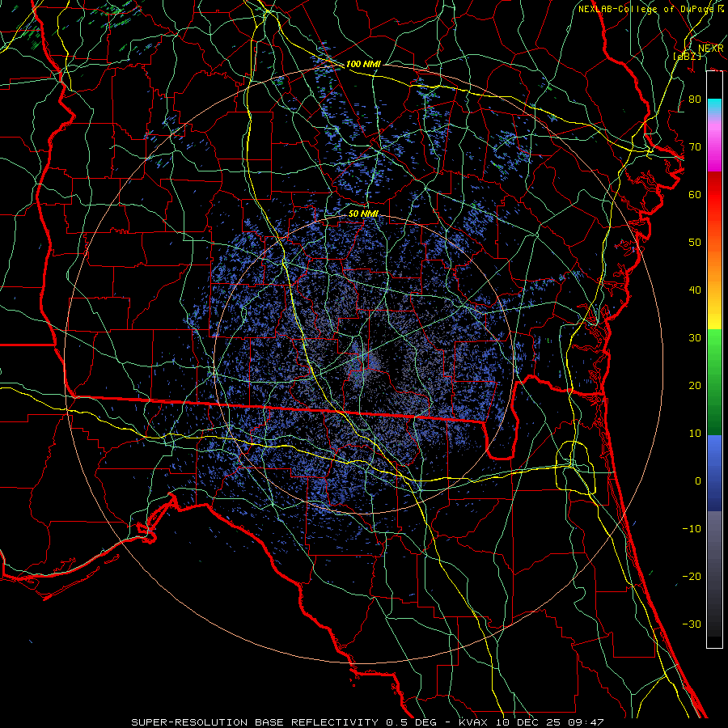
Task: Click the 'KVAX' station identifier in the caption
Action: [x=472, y=722]
